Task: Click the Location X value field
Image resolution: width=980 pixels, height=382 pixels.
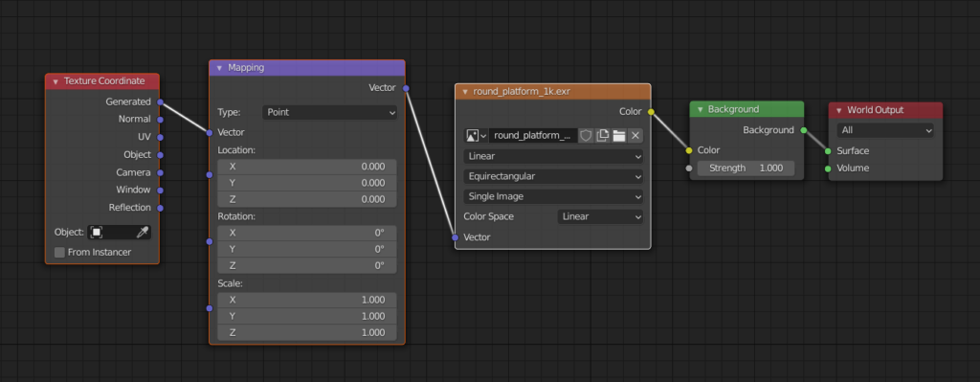Action: tap(307, 167)
